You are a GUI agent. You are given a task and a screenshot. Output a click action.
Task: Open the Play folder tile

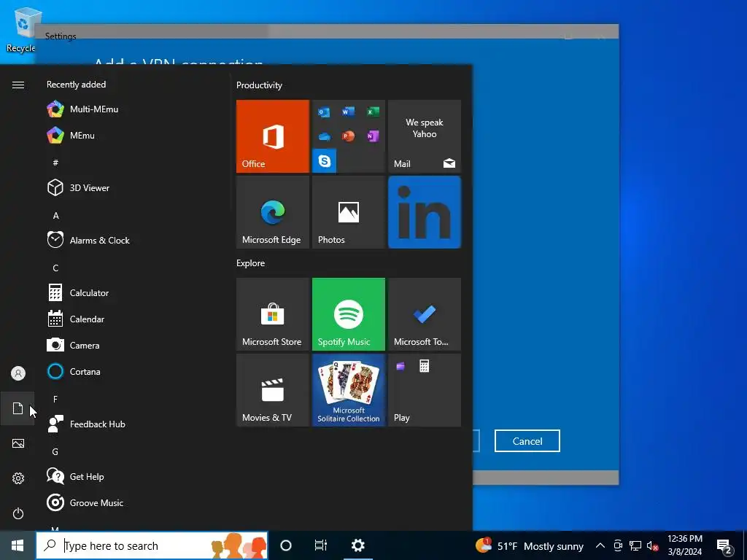pyautogui.click(x=425, y=390)
